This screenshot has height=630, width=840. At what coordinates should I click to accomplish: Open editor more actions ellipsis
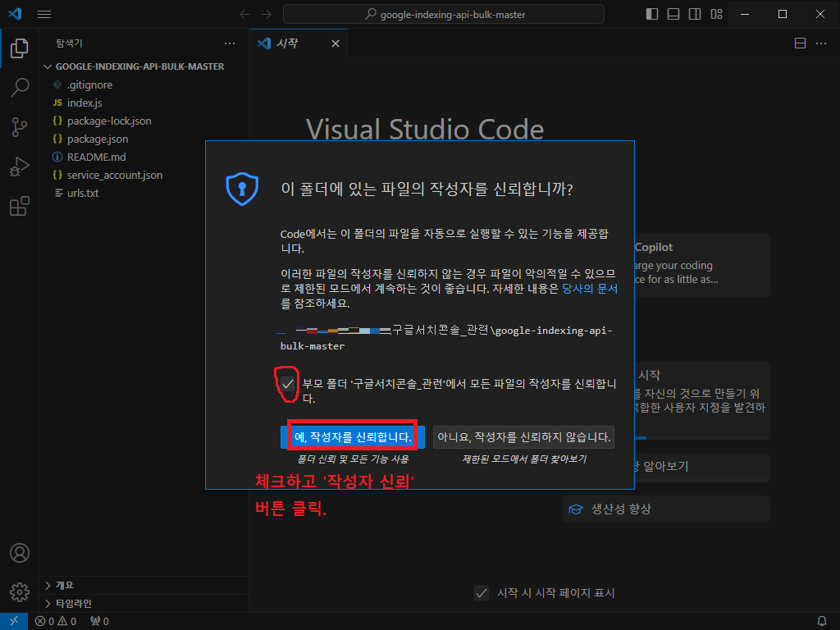[821, 43]
